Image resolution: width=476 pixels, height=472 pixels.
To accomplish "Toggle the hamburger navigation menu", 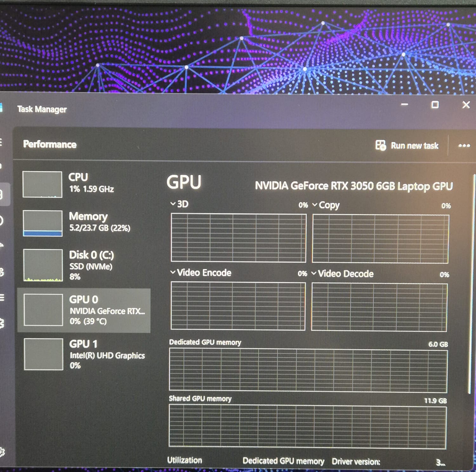I will [1, 142].
